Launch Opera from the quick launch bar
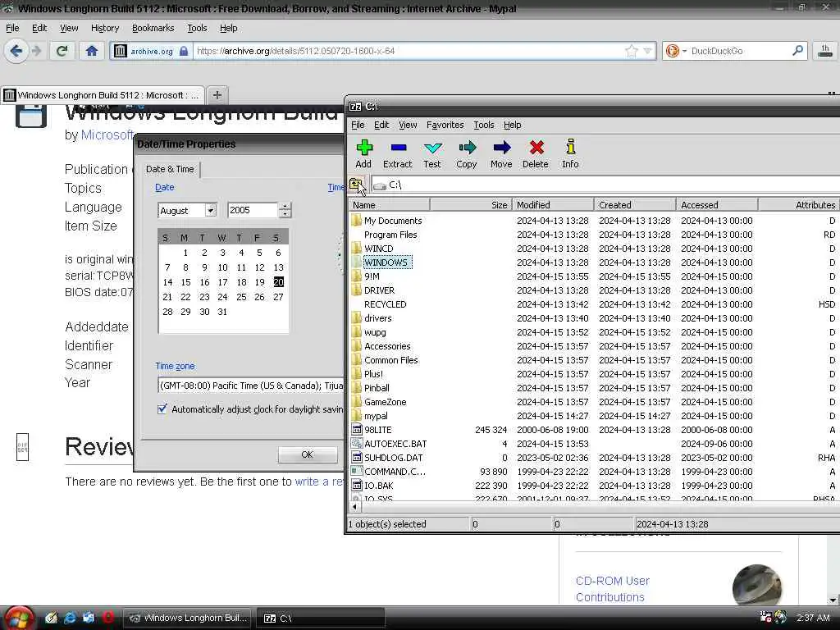The image size is (840, 630). click(107, 618)
